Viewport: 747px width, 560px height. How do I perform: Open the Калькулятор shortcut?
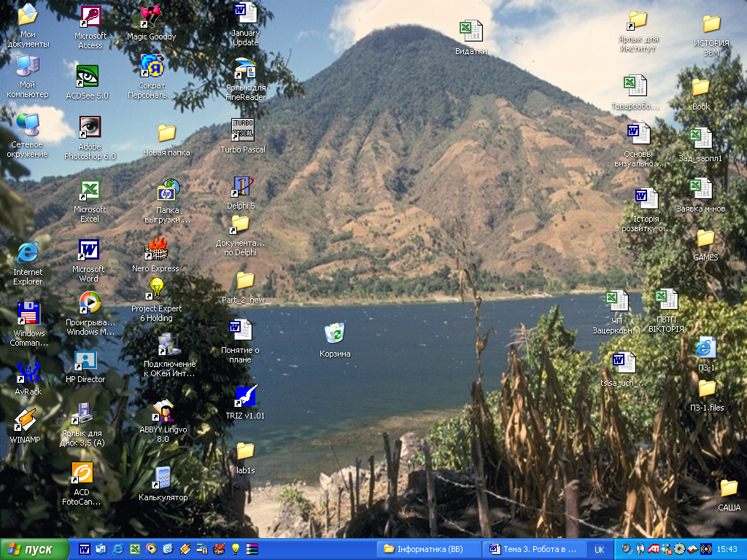click(163, 478)
